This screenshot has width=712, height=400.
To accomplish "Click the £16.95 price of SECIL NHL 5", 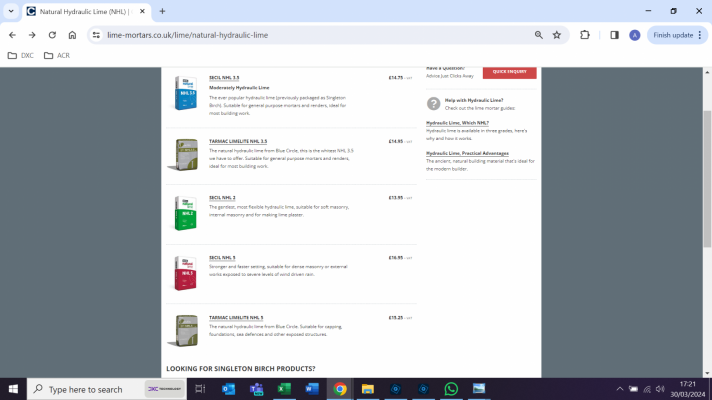I will point(396,257).
